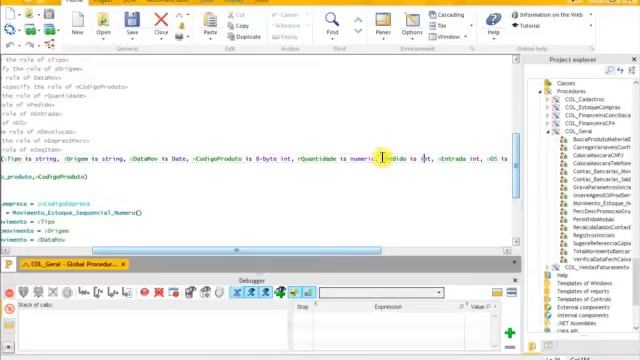Expand the COL_Cadastros node
The height and width of the screenshot is (360, 640).
click(x=547, y=99)
